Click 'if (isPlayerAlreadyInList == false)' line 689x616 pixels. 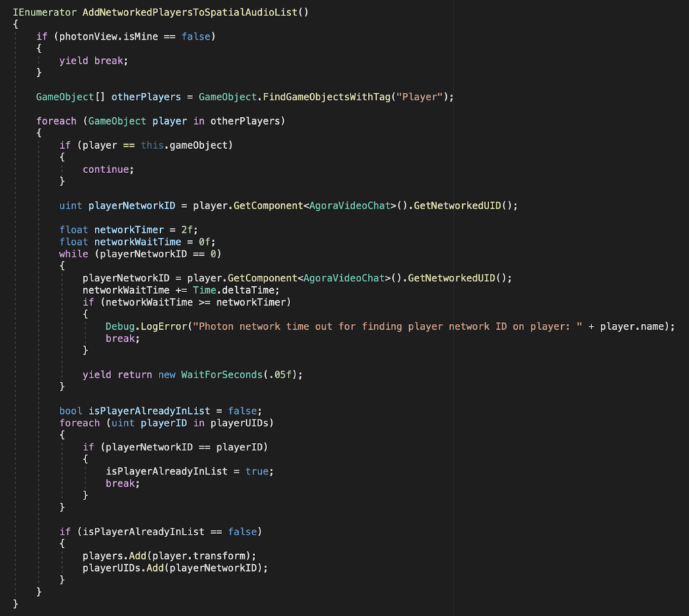[161, 532]
